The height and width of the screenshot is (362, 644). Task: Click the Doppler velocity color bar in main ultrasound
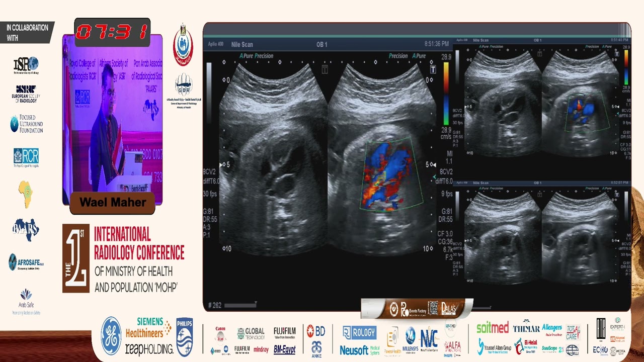coord(446,94)
